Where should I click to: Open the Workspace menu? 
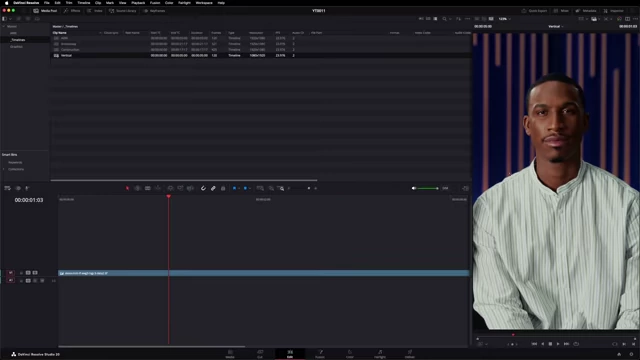[x=204, y=3]
